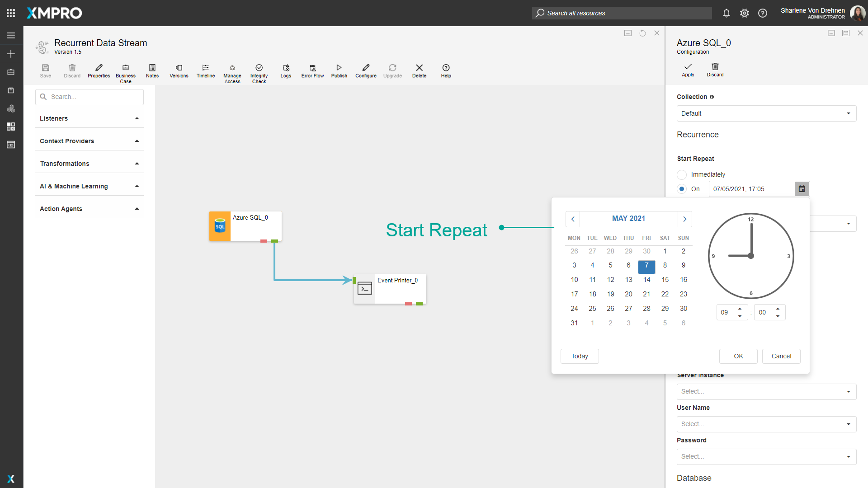Expand the hamburger sidebar menu

click(x=11, y=35)
